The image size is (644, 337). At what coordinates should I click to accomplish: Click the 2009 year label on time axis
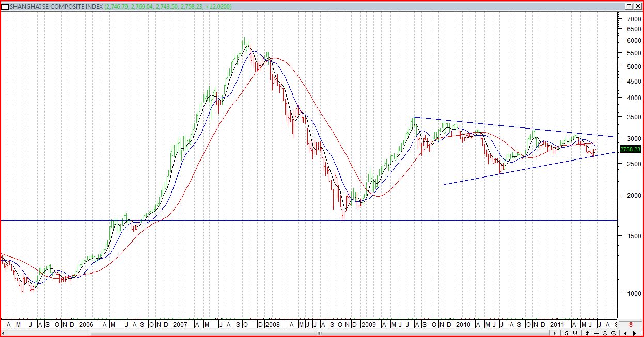click(369, 324)
